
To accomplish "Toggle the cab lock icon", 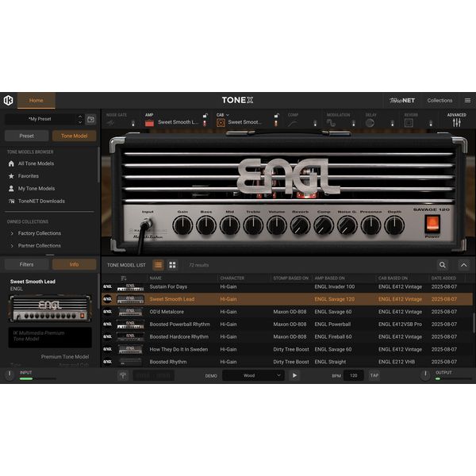I will coord(277,115).
